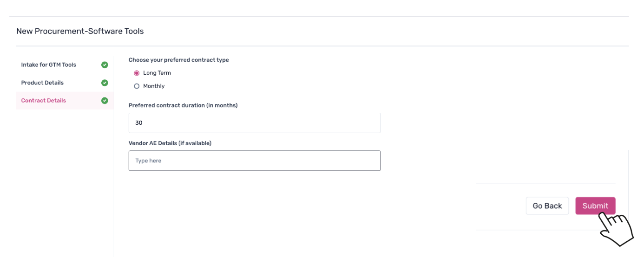
Task: Click 'Preferred contract duration (in months)' label
Action: click(x=183, y=105)
